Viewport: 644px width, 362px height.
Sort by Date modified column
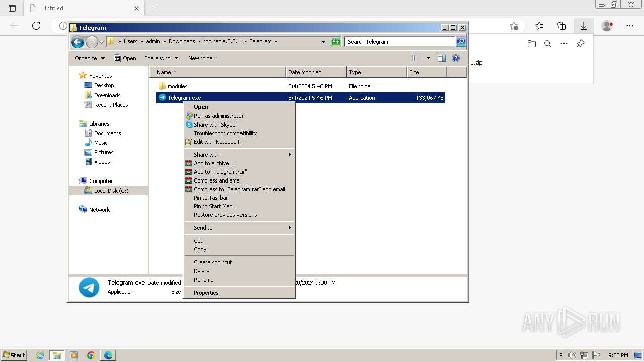pos(316,72)
